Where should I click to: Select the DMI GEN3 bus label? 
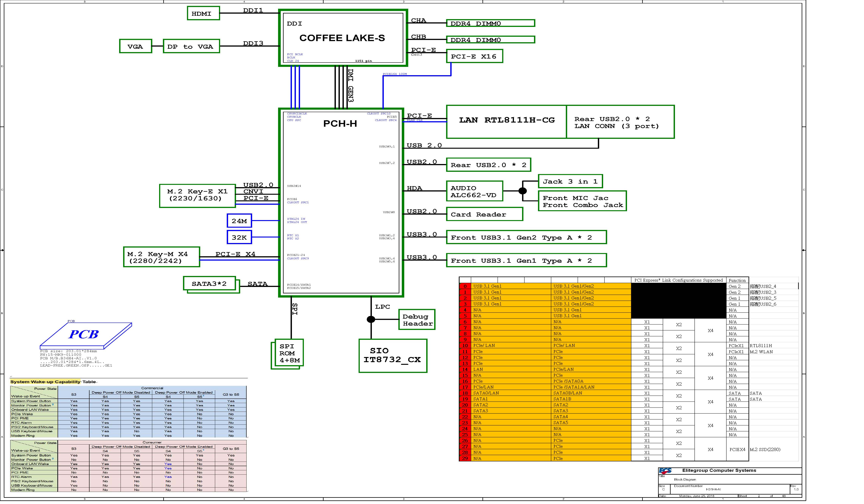pyautogui.click(x=350, y=85)
